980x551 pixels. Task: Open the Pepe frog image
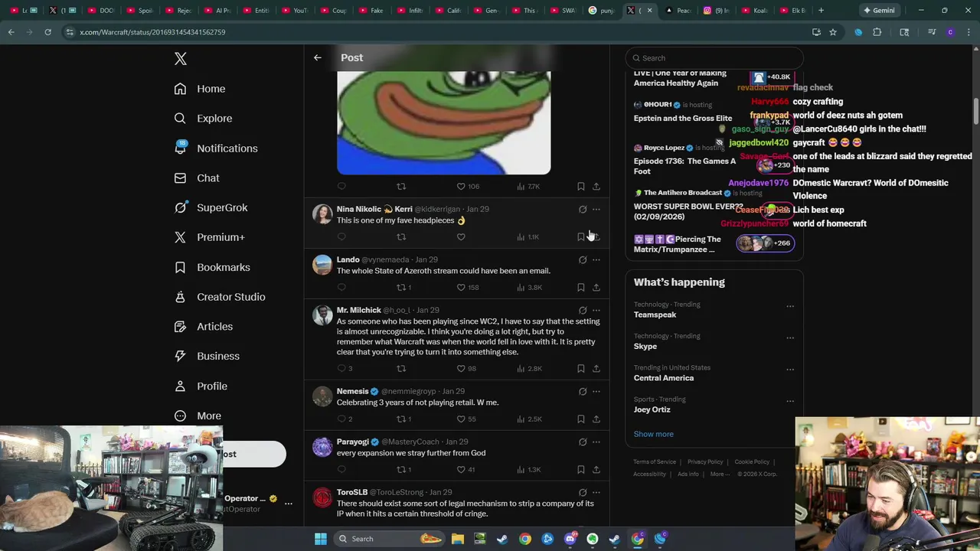444,122
